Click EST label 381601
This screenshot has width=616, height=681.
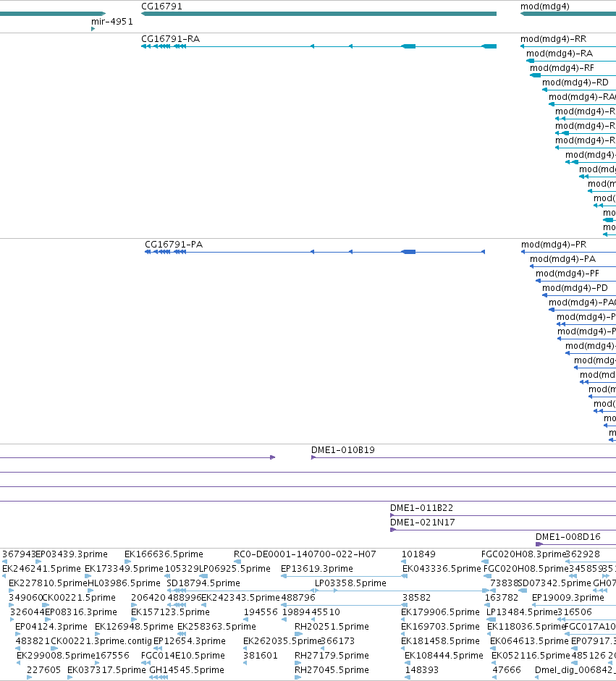pos(260,656)
